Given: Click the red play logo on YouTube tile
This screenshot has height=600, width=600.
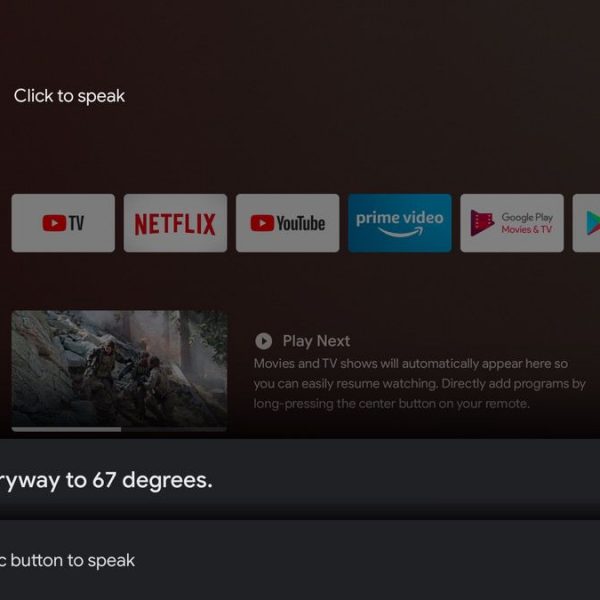Looking at the screenshot, I should (262, 223).
